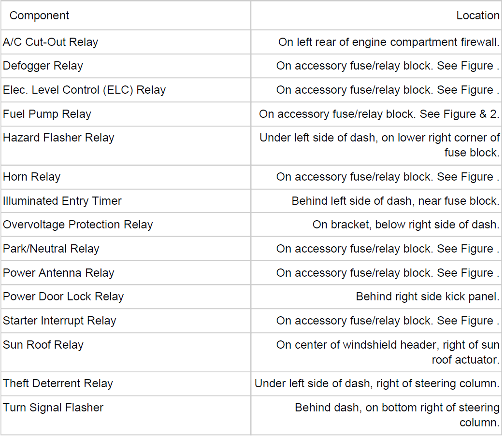Select the Hazard Flasher Relay cell
504x437 pixels.
(58, 138)
